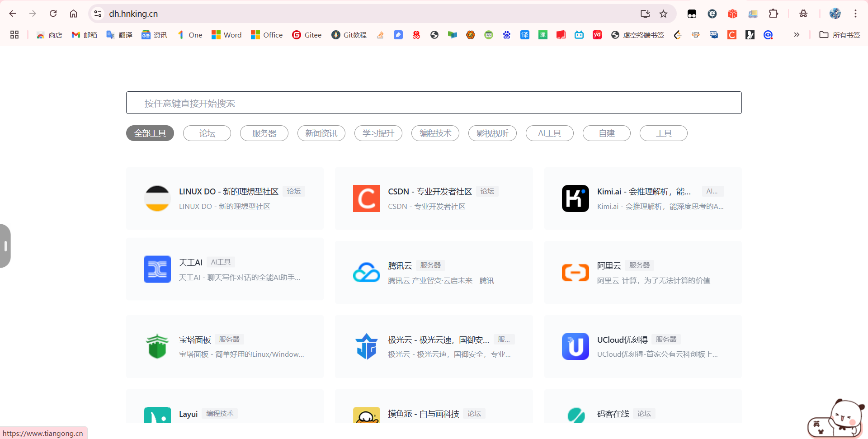
Task: Click the install app icon in address bar
Action: [x=645, y=14]
